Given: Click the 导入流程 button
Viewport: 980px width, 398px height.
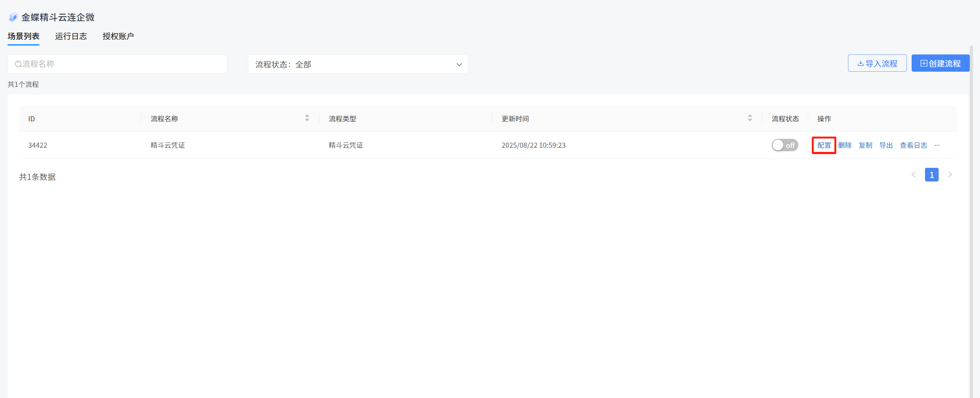Looking at the screenshot, I should coord(877,64).
